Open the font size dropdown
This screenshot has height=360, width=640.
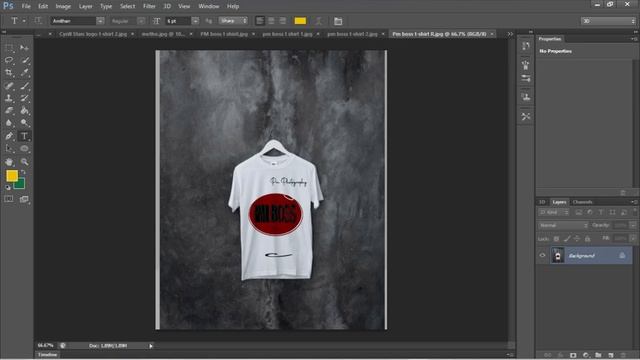[195, 21]
